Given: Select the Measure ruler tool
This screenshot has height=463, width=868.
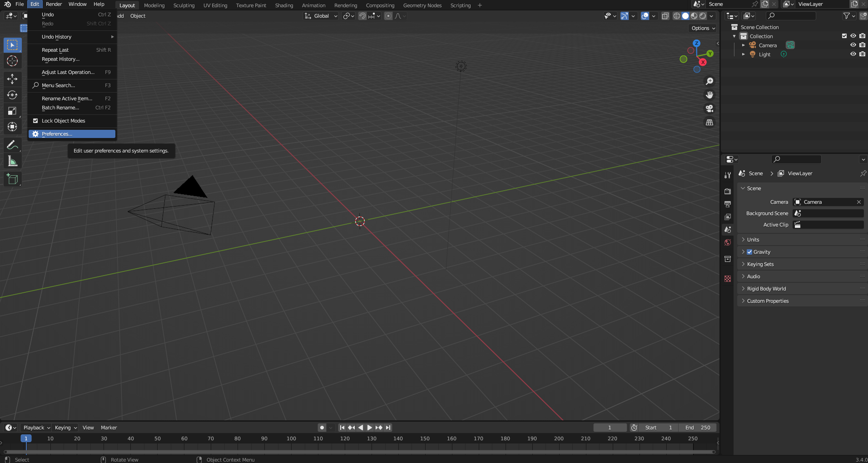Looking at the screenshot, I should point(12,161).
